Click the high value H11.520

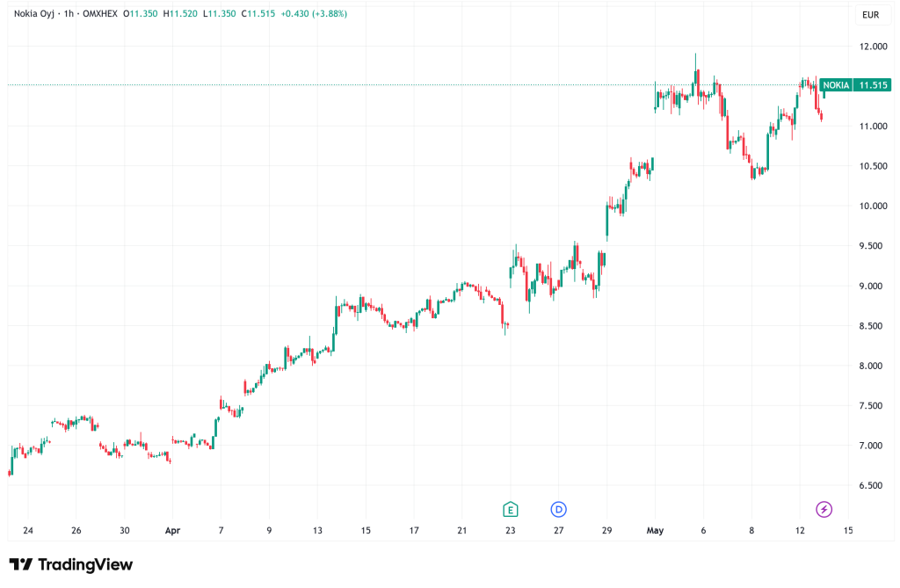click(180, 14)
